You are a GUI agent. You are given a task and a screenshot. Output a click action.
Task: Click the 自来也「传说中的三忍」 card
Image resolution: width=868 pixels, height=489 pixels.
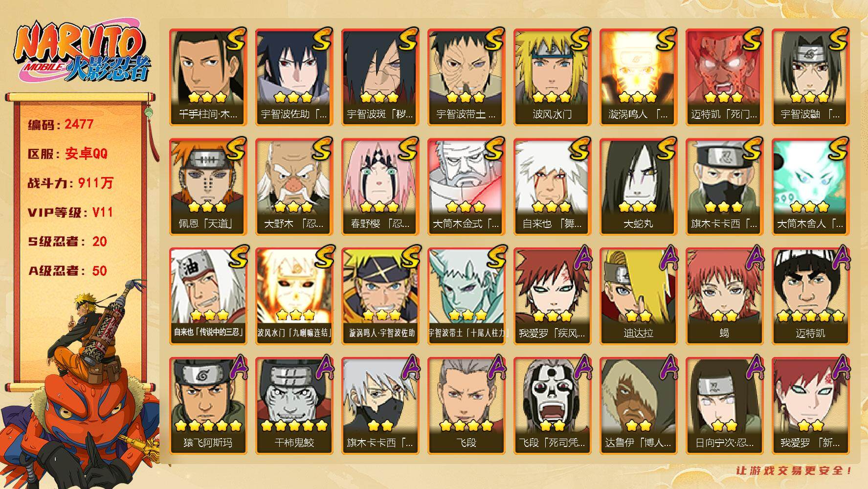click(208, 296)
